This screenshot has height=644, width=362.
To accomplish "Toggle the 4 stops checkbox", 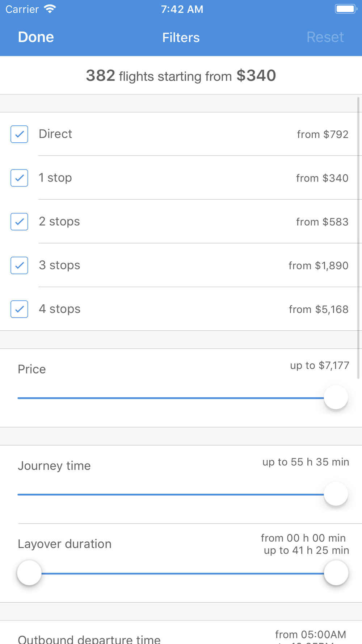I will tap(20, 309).
